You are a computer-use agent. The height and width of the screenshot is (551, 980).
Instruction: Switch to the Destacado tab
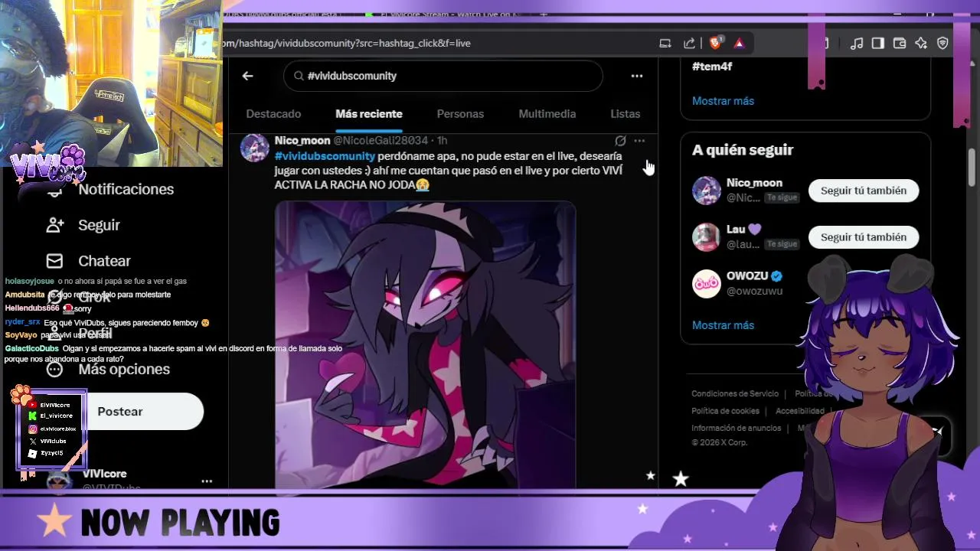pyautogui.click(x=273, y=113)
